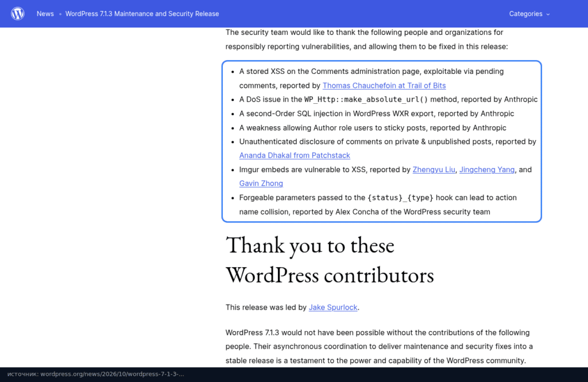
Task: Click the 'WordPress 7.1.3 would not have been' paragraph
Action: [x=379, y=346]
